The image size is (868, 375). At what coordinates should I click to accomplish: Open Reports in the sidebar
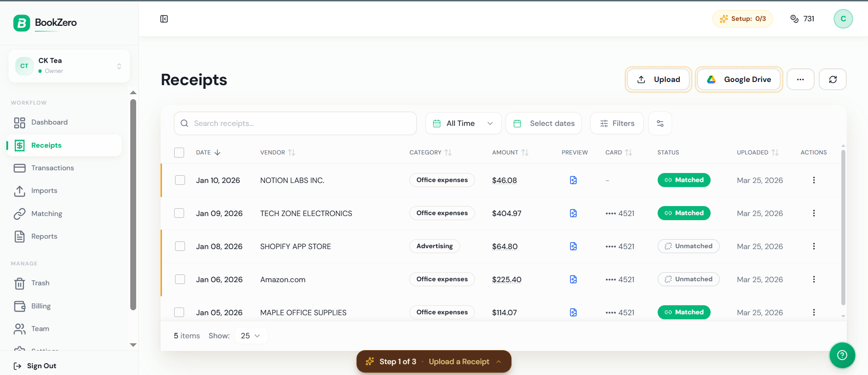(64, 236)
